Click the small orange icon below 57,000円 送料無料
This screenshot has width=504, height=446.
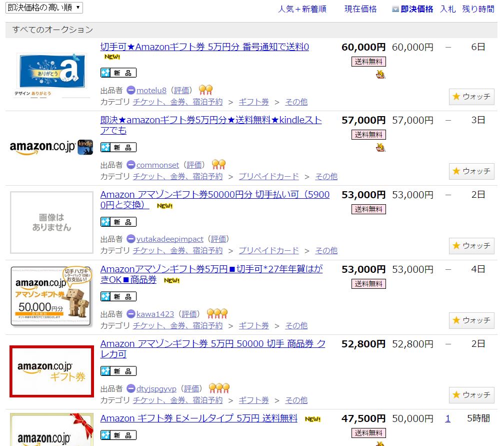click(x=380, y=148)
